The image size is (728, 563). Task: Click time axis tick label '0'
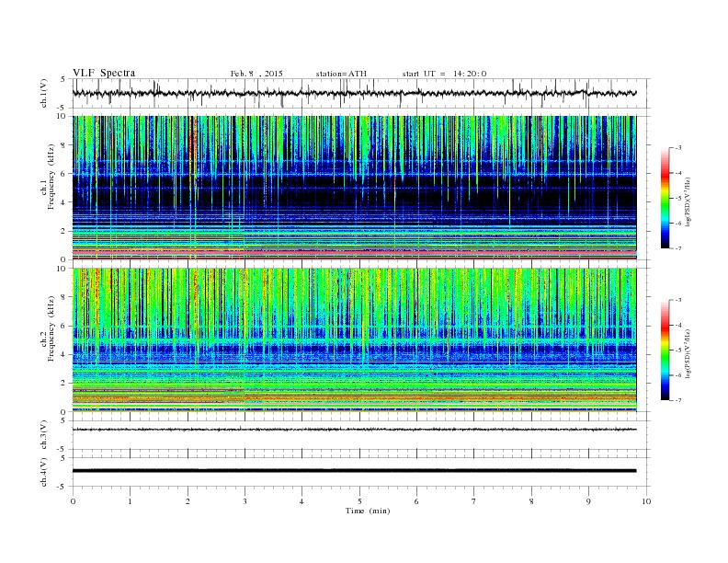73,501
